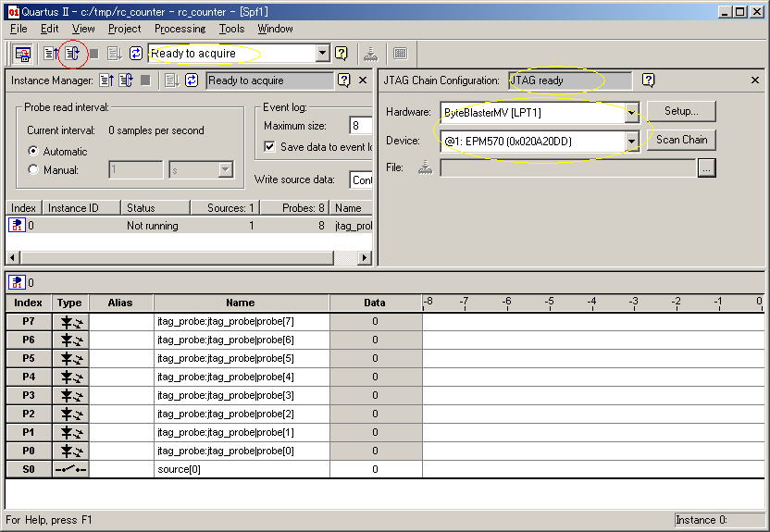Viewport: 770px width, 532px height.
Task: Open the Hardware ByteBlasterMV dropdown
Action: click(x=631, y=113)
